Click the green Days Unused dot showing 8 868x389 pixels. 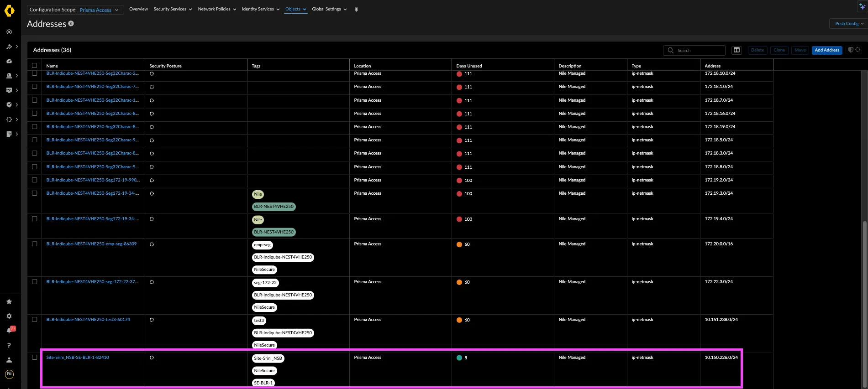click(x=459, y=358)
